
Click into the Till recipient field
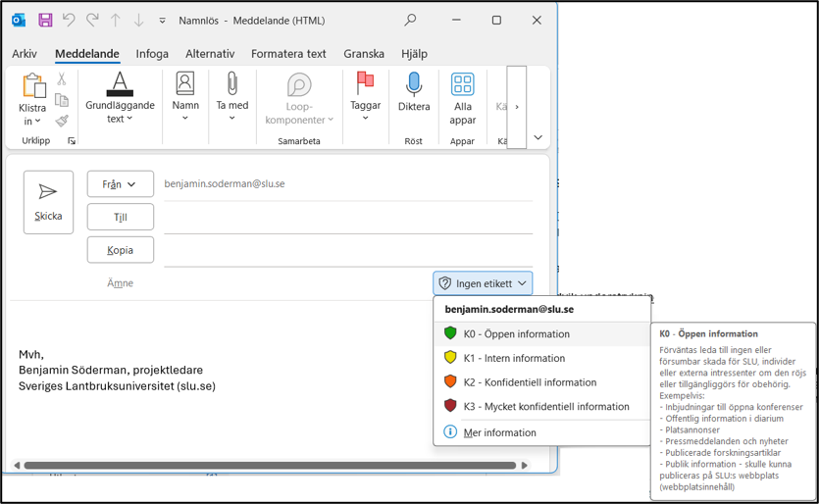point(348,219)
